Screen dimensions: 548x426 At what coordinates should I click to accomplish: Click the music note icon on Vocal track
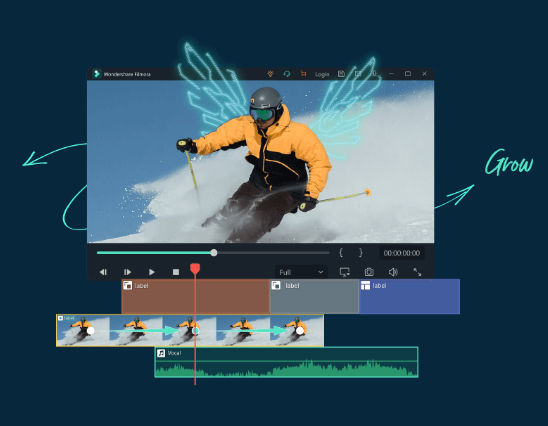pos(161,353)
